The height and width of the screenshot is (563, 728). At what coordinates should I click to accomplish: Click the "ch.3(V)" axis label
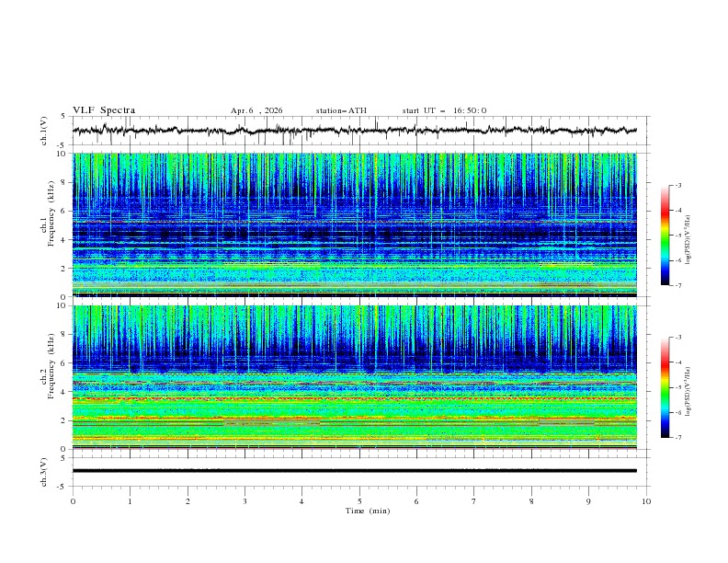click(x=44, y=472)
